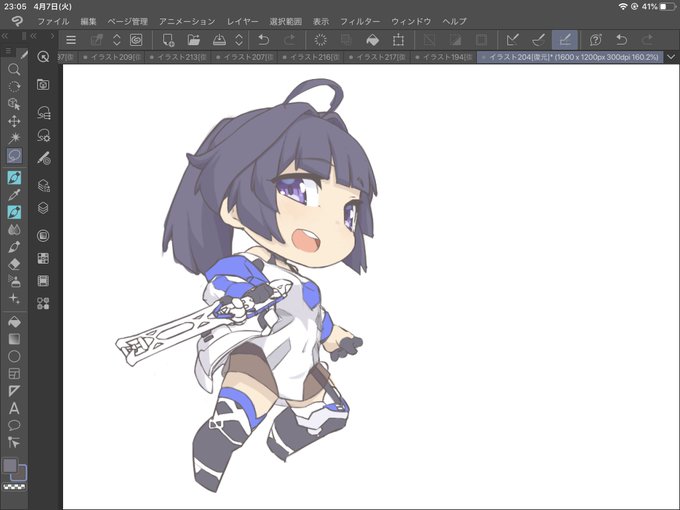Click the Scale/Rotate transform icon
This screenshot has height=510, width=680.
click(x=398, y=40)
